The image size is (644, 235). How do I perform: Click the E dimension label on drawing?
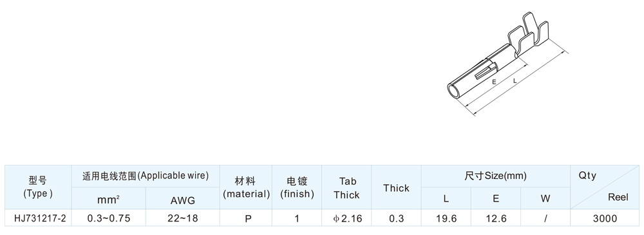point(494,82)
